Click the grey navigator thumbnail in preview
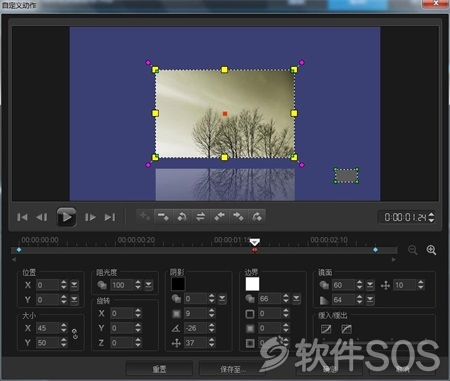 tap(346, 175)
